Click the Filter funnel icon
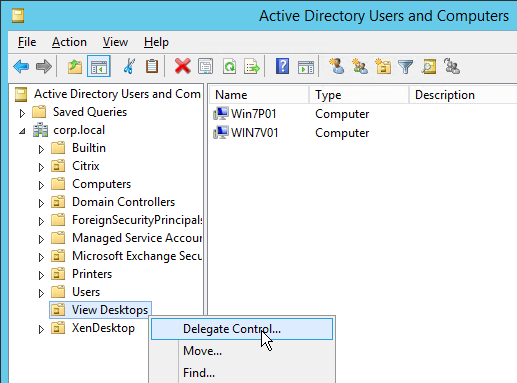 click(x=406, y=66)
